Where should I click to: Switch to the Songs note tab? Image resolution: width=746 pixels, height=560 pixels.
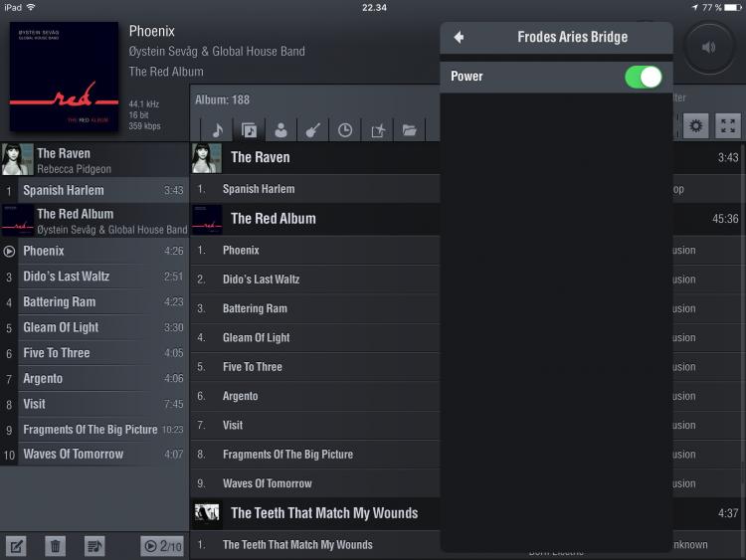[x=217, y=130]
